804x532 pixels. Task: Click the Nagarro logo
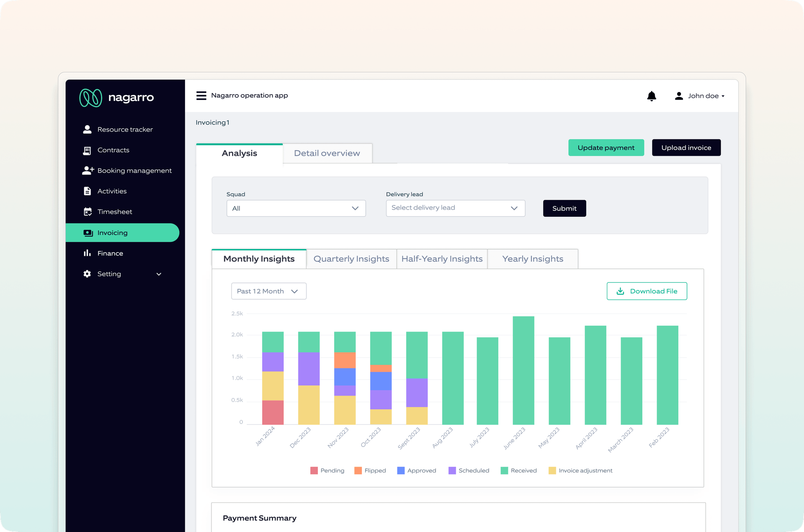91,98
